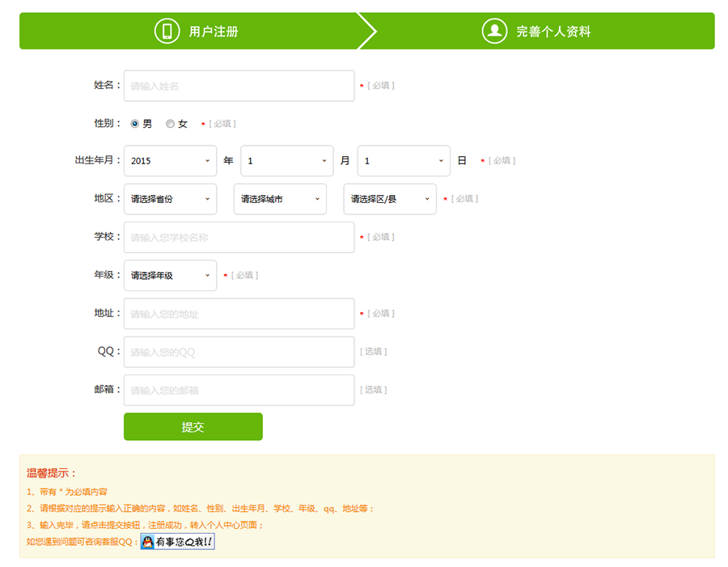Viewport: 728px width, 567px height.
Task: Open the birth day dropdown before 日
Action: pyautogui.click(x=404, y=161)
